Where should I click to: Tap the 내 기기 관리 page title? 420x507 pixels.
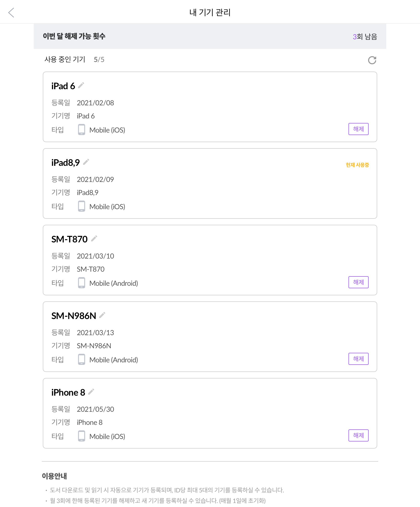point(210,12)
